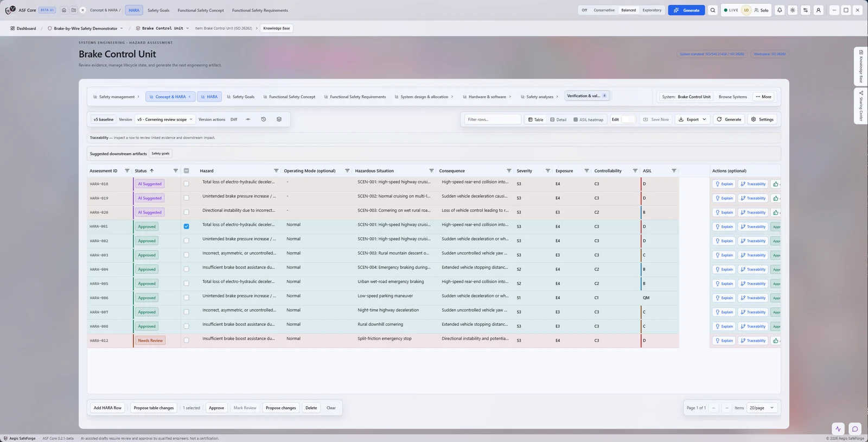The image size is (868, 442).
Task: Click the folder icon next to home
Action: 74,10
